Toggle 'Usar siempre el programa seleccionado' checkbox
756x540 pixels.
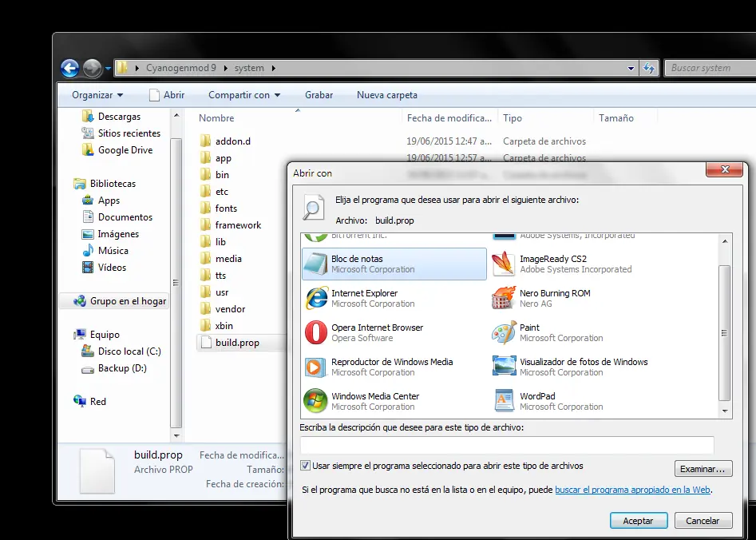pos(305,466)
